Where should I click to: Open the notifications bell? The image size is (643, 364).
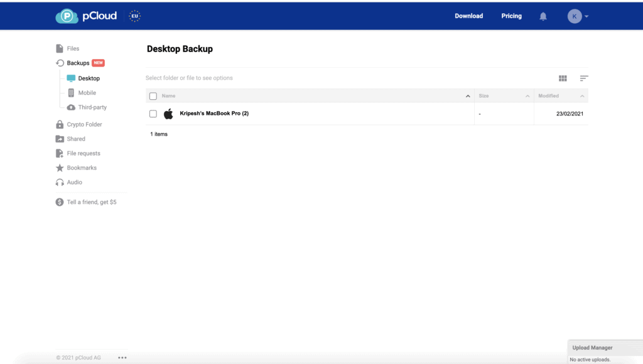(543, 16)
